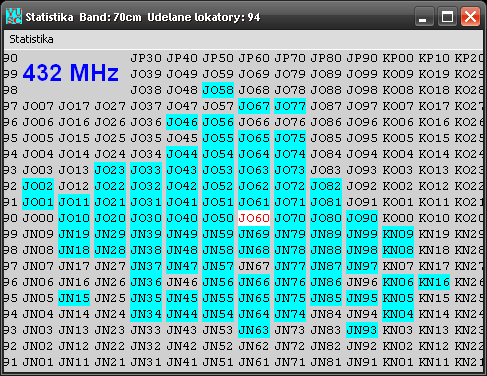Click the KN04 locator cell
This screenshot has height=376, width=487.
point(398,314)
